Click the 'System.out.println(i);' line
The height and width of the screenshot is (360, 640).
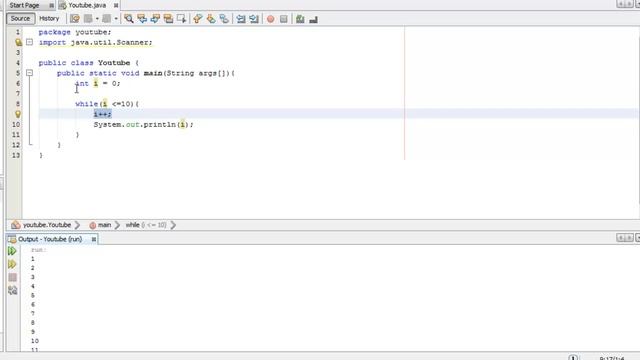(144, 124)
